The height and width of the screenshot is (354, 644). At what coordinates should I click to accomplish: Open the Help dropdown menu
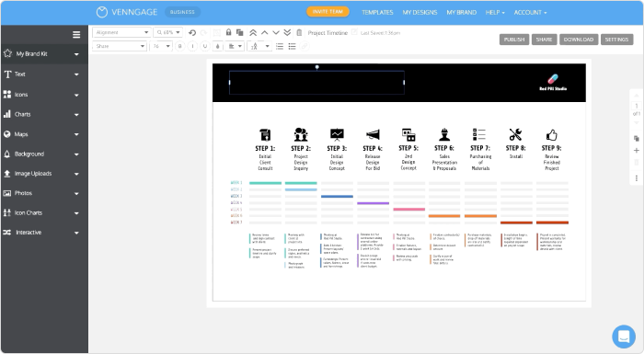coord(495,12)
